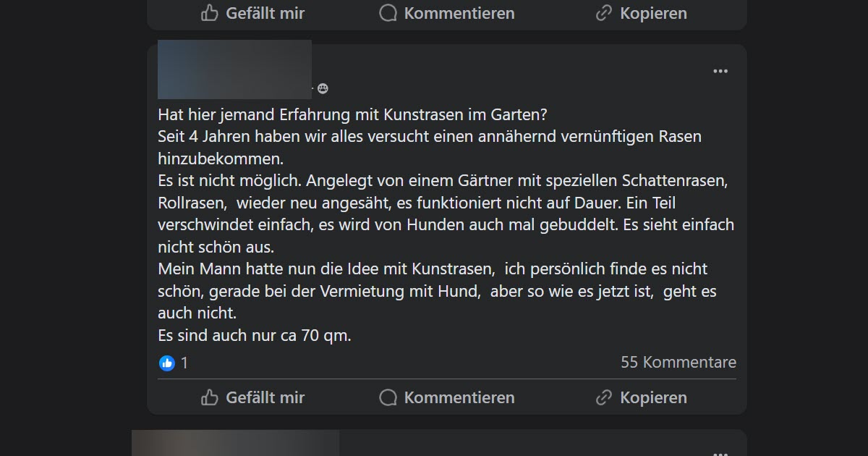Choose 'Kommentieren' in the upper post's action bar

tap(447, 13)
